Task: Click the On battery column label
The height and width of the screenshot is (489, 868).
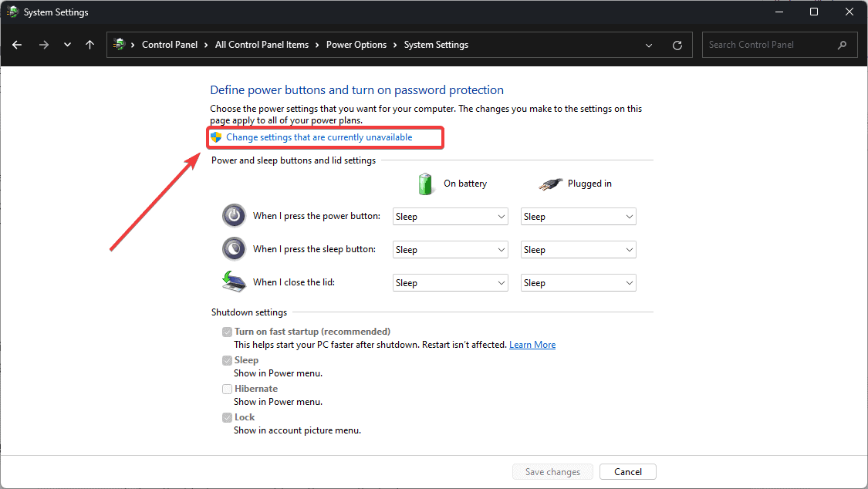Action: point(465,184)
